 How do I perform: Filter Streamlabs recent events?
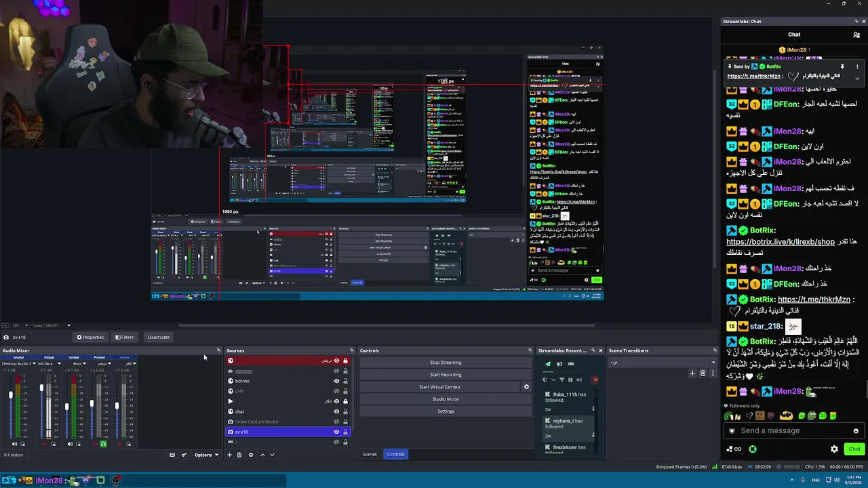[x=561, y=380]
